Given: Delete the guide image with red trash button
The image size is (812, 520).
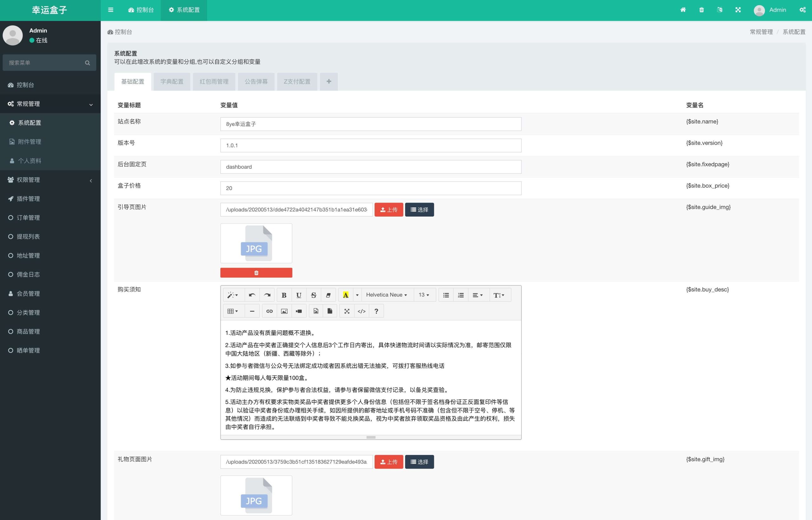Looking at the screenshot, I should click(256, 272).
